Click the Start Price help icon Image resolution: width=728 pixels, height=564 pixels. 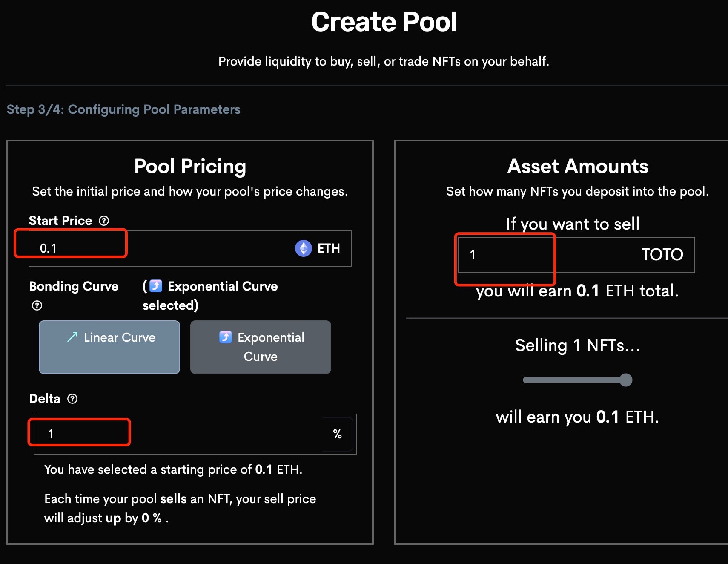(x=104, y=221)
